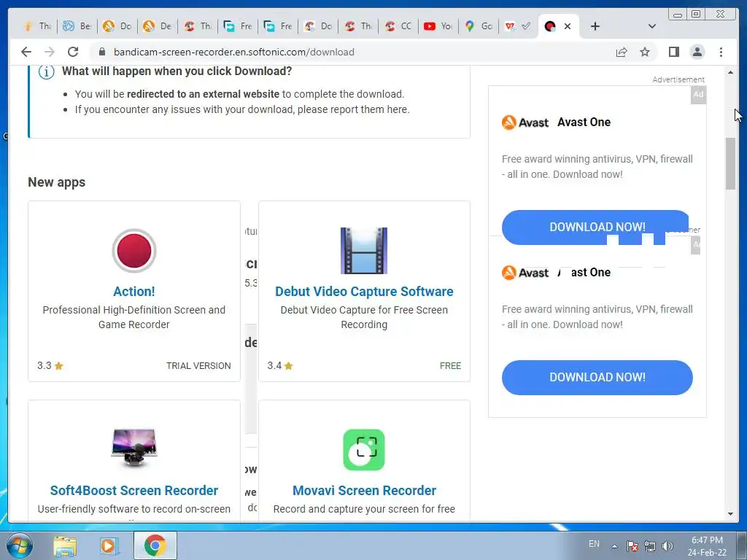View site information via the lock icon

[102, 52]
